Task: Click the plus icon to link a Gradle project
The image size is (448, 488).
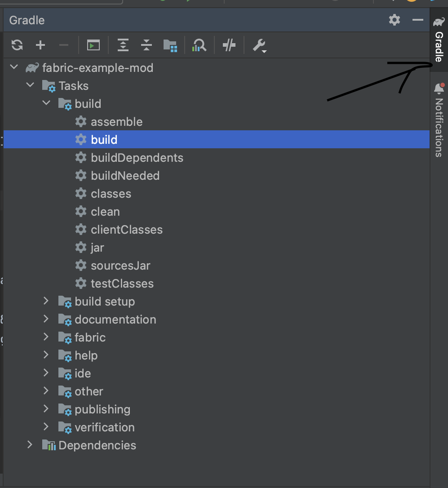Action: [40, 45]
